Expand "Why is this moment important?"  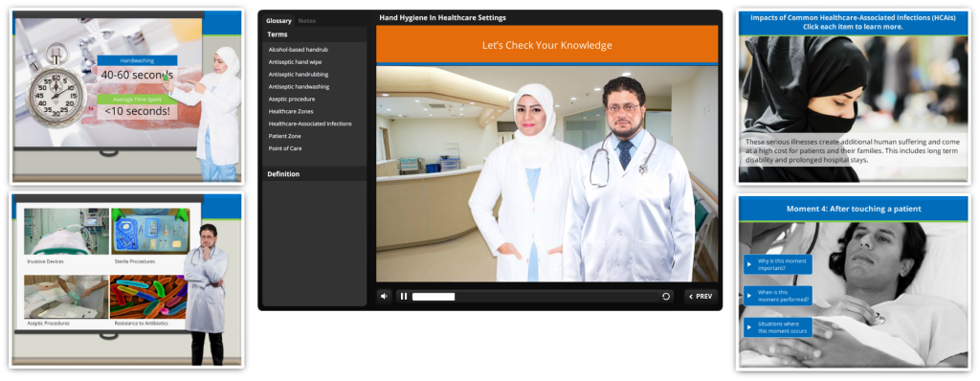coord(778,264)
